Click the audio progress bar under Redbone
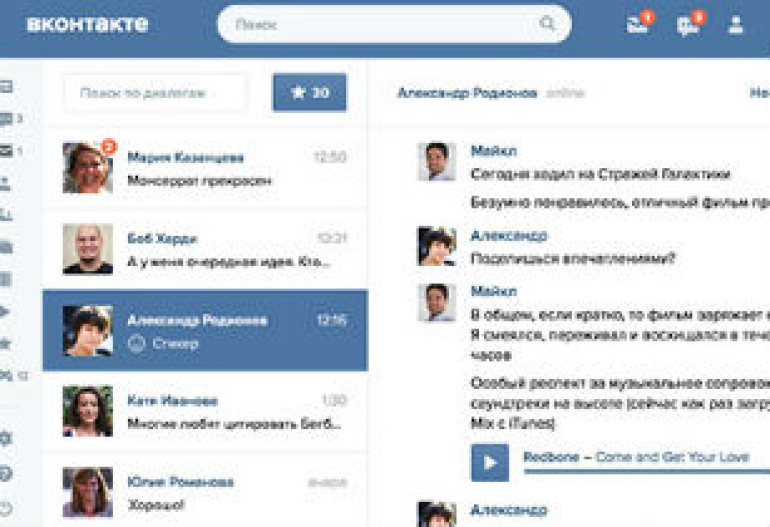This screenshot has height=527, width=770. [647, 472]
